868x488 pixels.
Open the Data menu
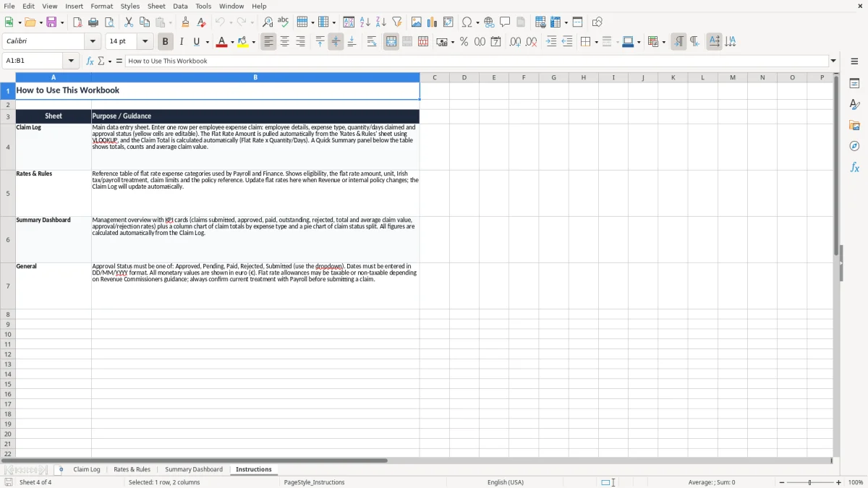coord(180,6)
